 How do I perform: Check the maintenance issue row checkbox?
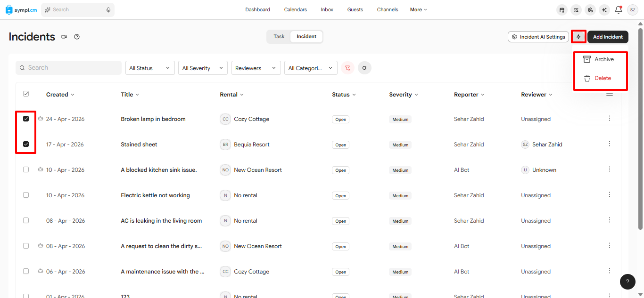[x=26, y=271]
